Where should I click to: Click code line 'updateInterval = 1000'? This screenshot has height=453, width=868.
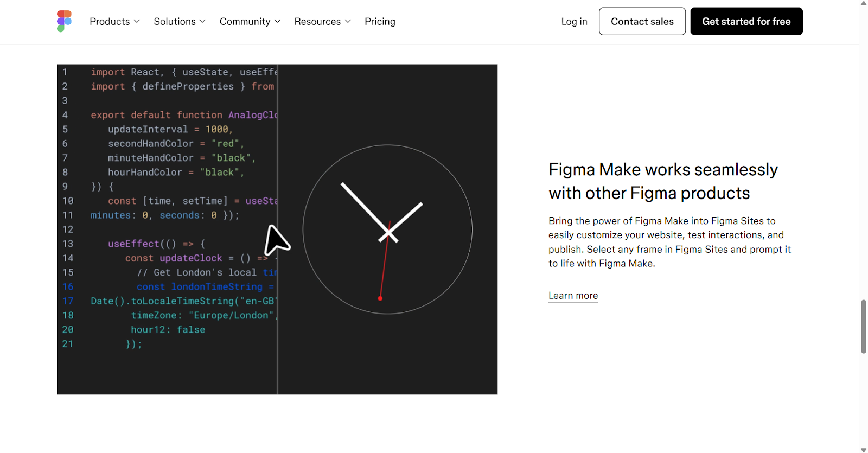click(170, 130)
